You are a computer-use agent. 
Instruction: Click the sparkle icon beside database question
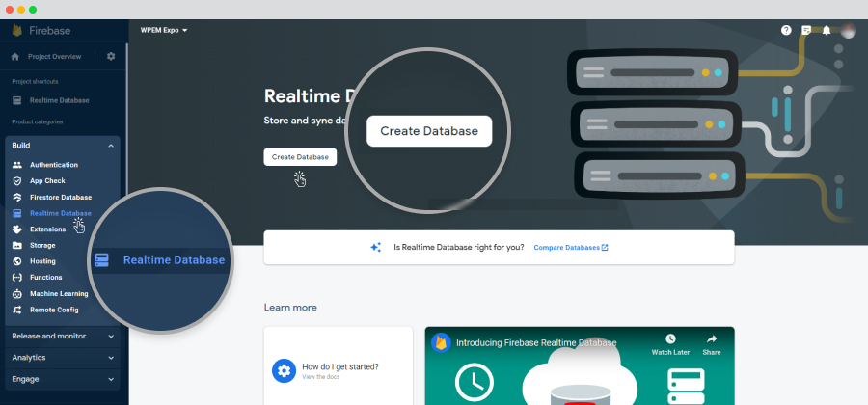point(376,247)
